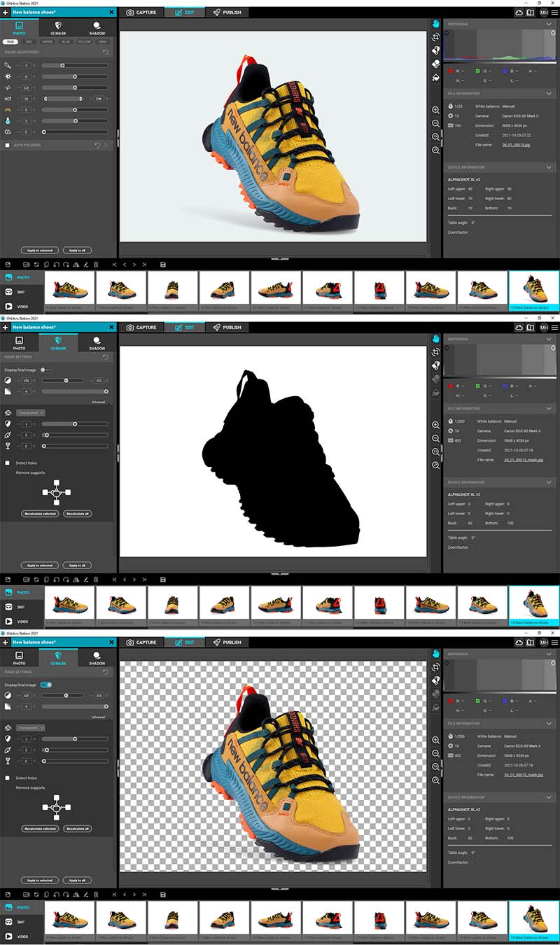Activate the hand pan tool beside the checkerboard preview

click(x=435, y=653)
